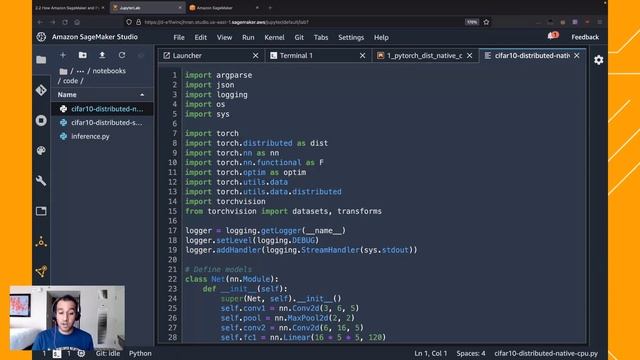
Task: Click the file browser root folder icon
Action: 63,71
